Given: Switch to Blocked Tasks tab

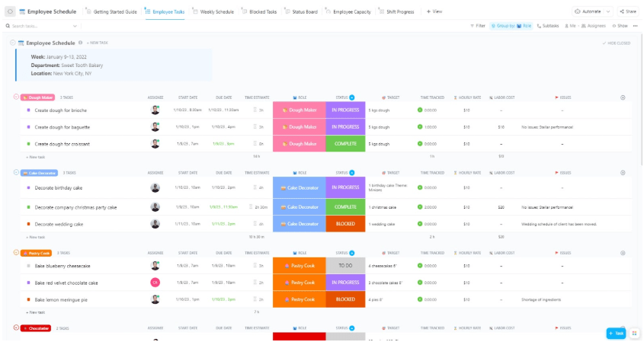Looking at the screenshot, I should click(x=259, y=12).
